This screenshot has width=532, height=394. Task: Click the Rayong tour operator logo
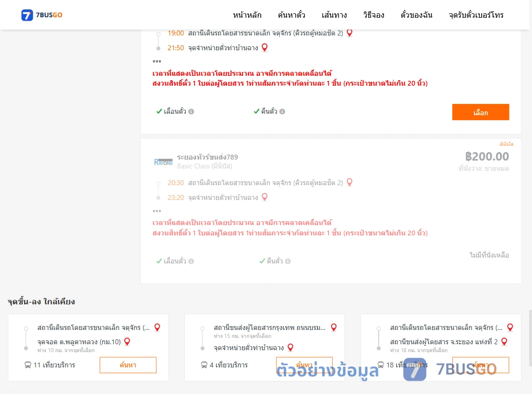[163, 162]
